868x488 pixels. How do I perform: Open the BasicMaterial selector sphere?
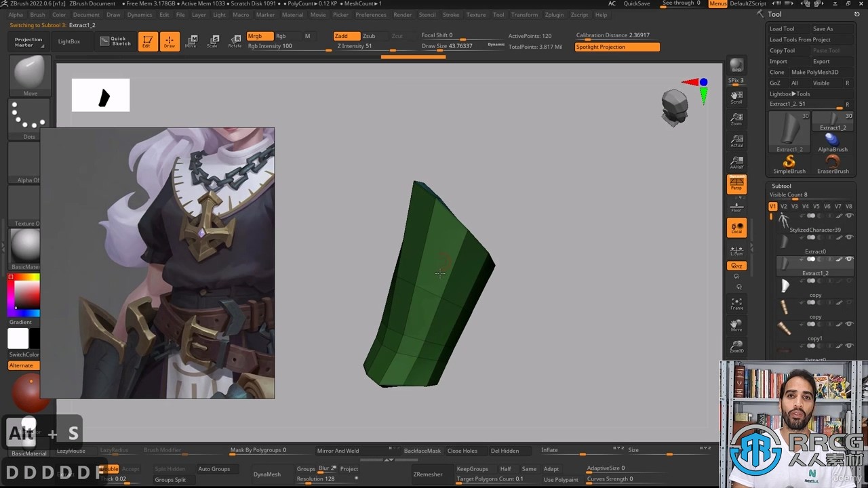27,248
